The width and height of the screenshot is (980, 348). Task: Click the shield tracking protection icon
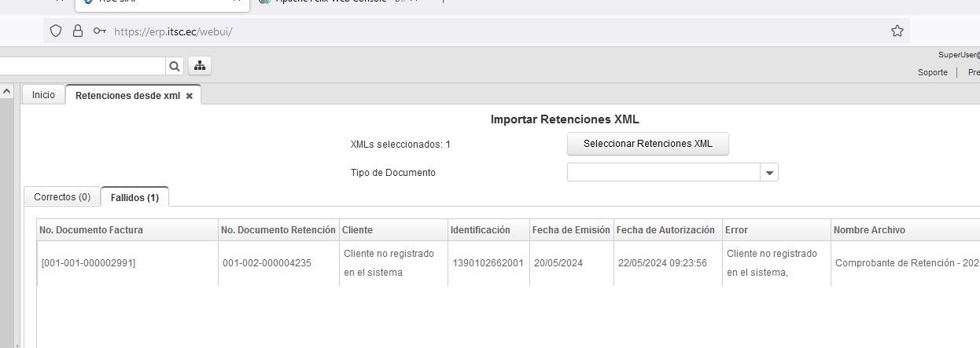point(56,31)
